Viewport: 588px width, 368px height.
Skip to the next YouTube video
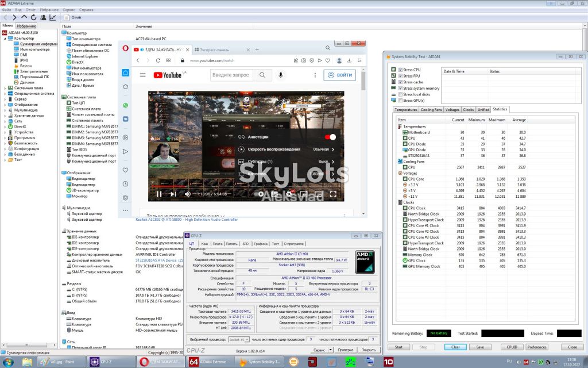tap(173, 194)
